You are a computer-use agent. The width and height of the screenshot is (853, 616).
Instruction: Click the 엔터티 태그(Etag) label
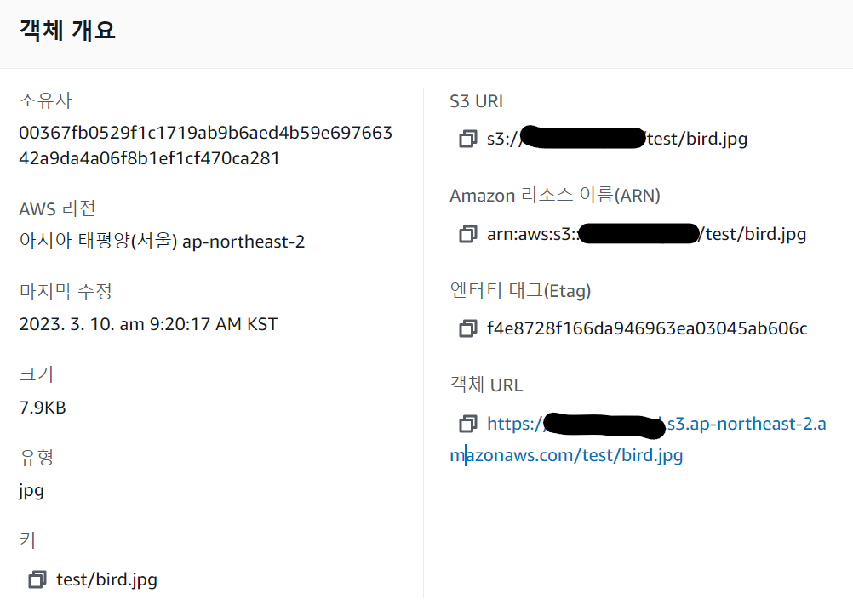pyautogui.click(x=520, y=291)
